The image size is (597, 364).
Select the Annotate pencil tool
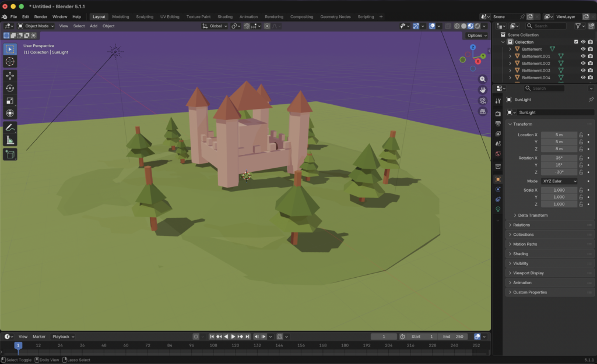coord(10,127)
